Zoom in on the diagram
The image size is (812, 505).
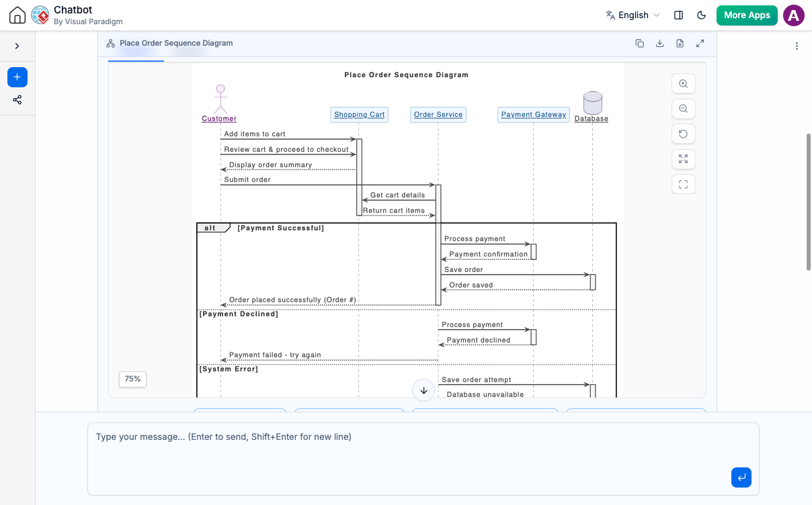tap(683, 84)
